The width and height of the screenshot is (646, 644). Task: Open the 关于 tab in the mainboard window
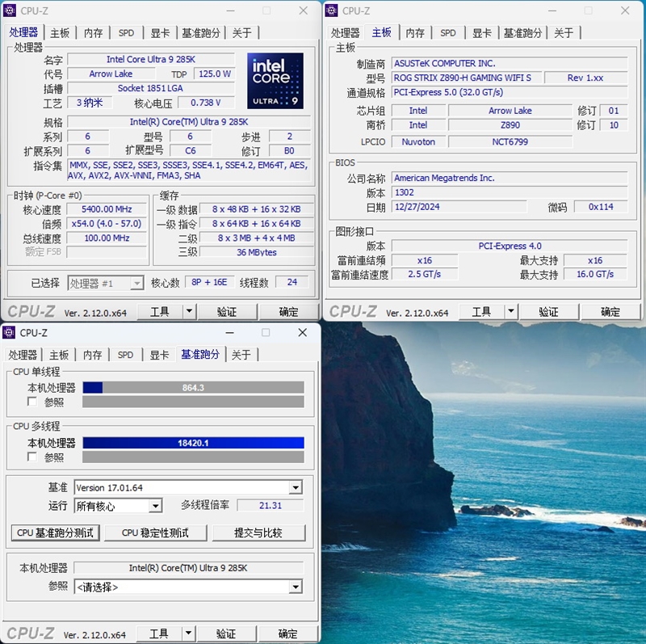564,33
